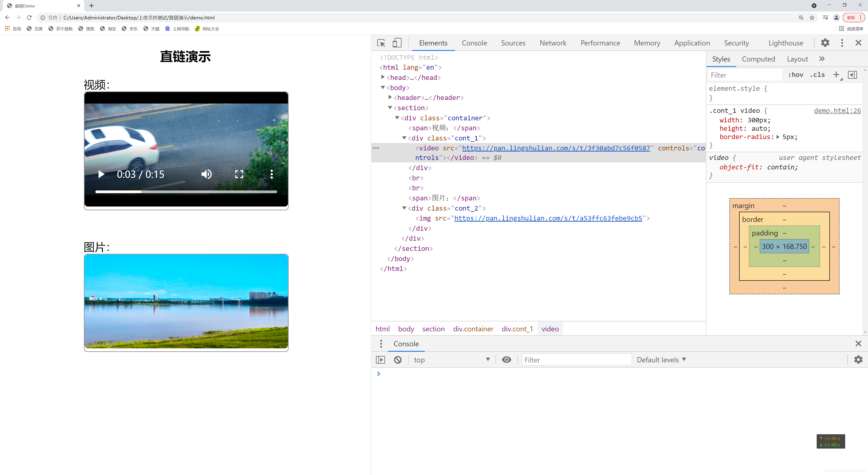Open the Computed styles tab
Image resolution: width=868 pixels, height=475 pixels.
tap(758, 59)
